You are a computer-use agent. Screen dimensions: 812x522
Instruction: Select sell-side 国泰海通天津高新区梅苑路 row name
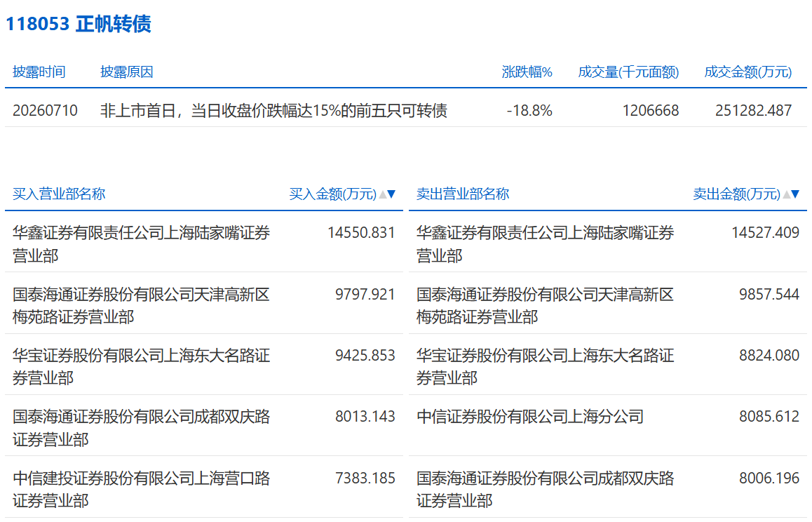[x=546, y=306]
